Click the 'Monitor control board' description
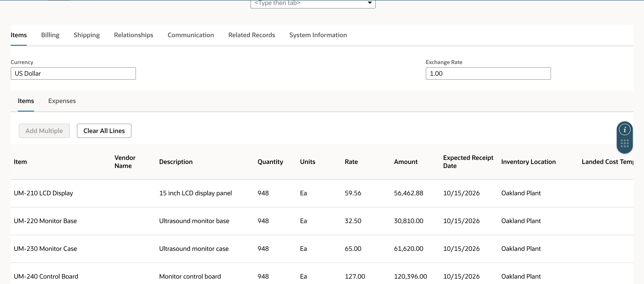Viewport: 644px width, 284px height. tap(190, 276)
